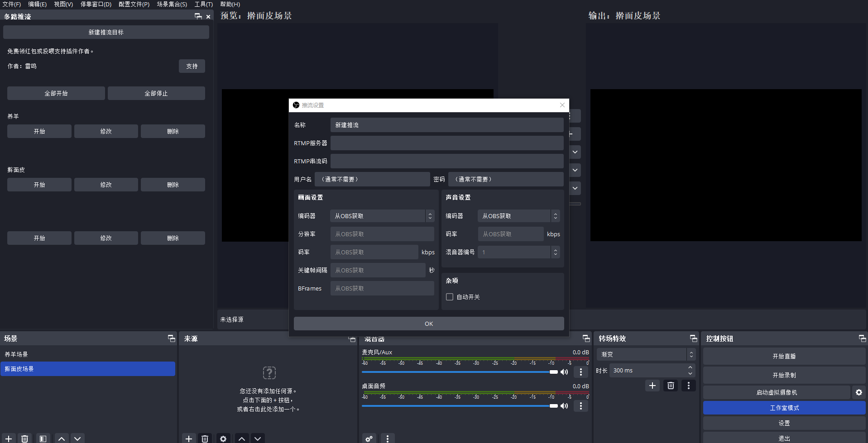
Task: Open the 场景集合(S) menu
Action: coord(172,4)
